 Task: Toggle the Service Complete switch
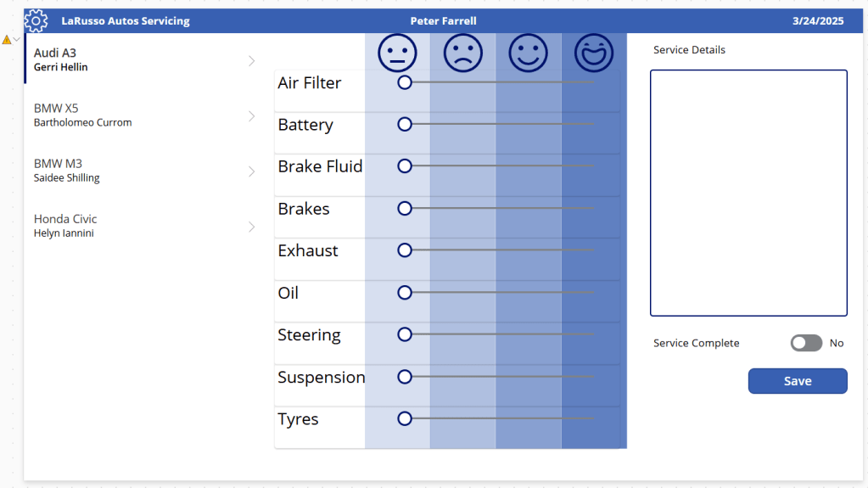point(806,343)
